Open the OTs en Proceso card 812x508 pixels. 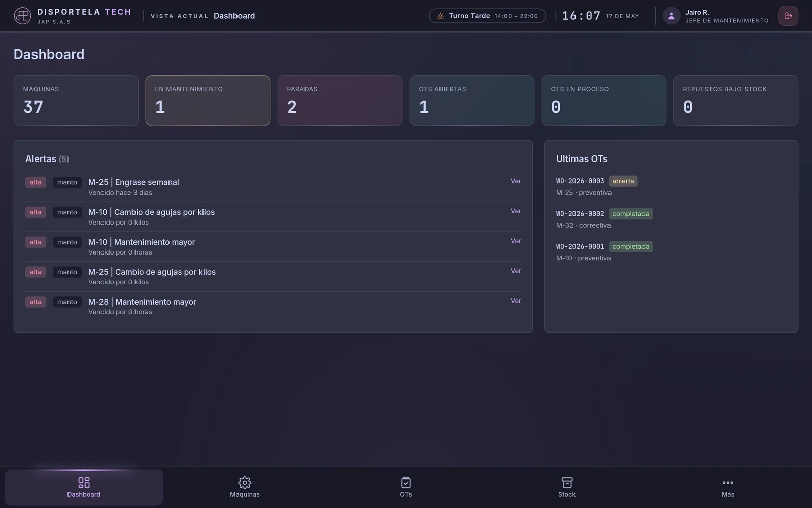point(604,101)
